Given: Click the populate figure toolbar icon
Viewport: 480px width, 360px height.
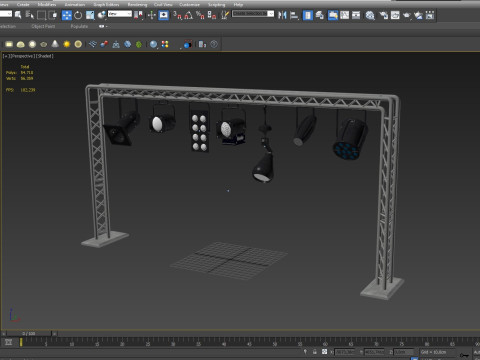Looking at the screenshot, I should pos(116,44).
